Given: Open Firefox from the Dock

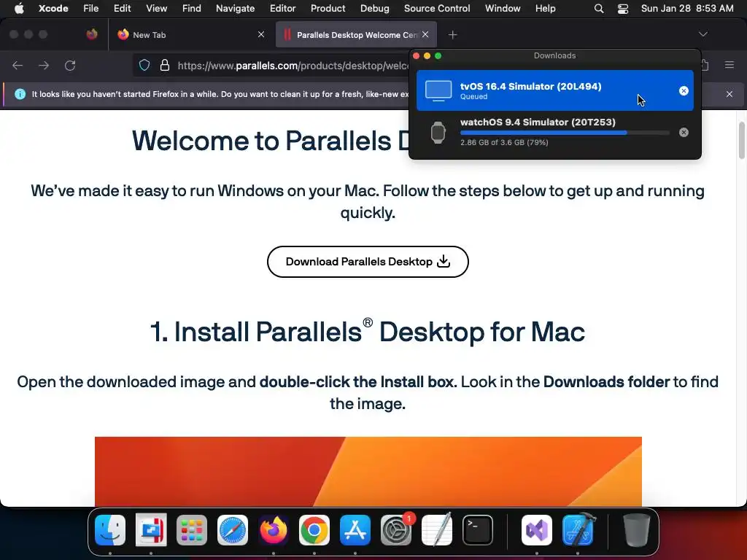Looking at the screenshot, I should point(274,529).
